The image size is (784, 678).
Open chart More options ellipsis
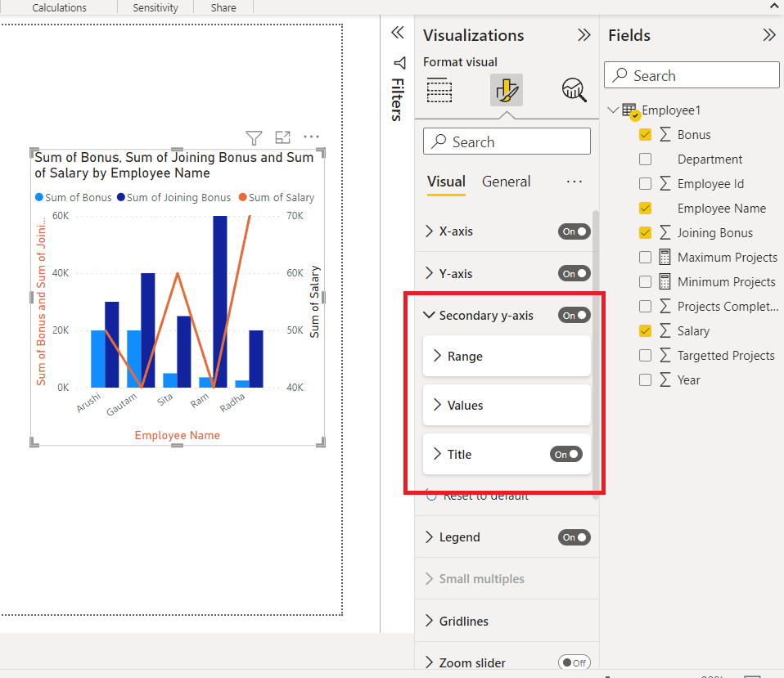311,137
